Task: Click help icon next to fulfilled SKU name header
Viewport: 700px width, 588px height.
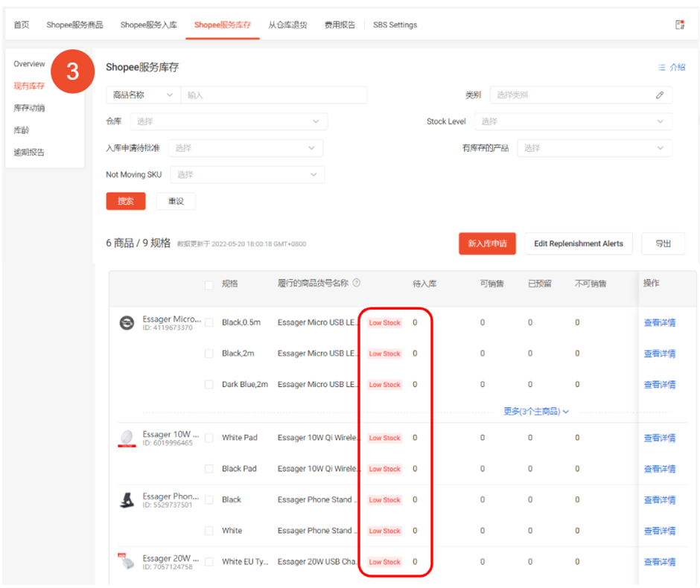Action: 356,282
